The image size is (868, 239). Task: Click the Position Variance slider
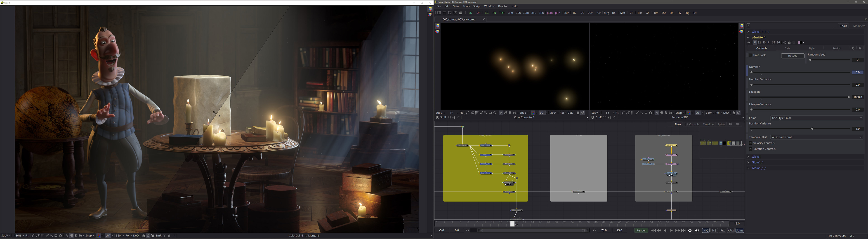[800, 129]
